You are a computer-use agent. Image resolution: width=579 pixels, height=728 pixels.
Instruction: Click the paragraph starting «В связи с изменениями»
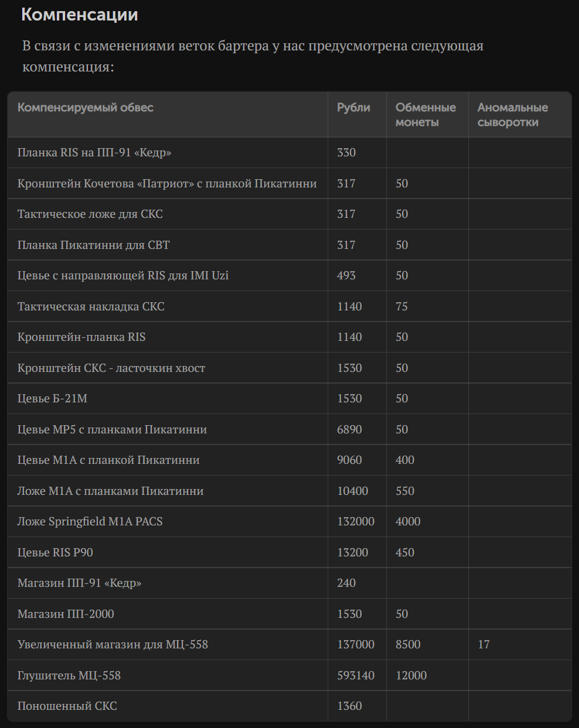coord(253,56)
